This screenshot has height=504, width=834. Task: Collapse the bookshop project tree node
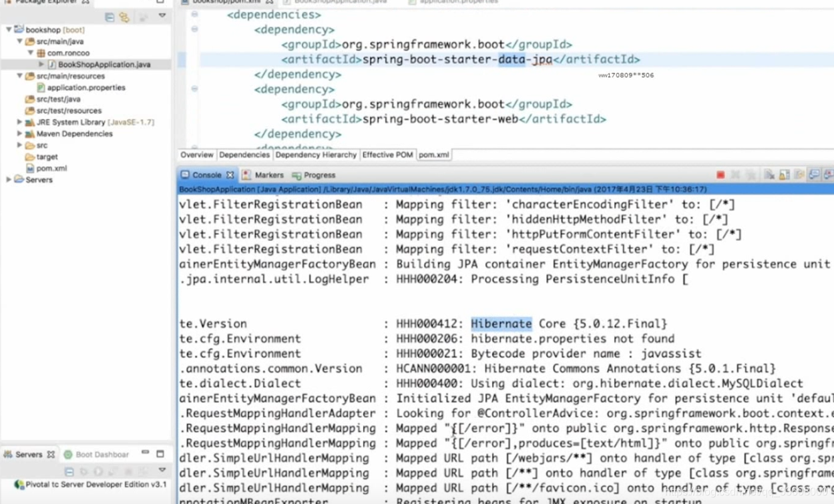point(9,30)
